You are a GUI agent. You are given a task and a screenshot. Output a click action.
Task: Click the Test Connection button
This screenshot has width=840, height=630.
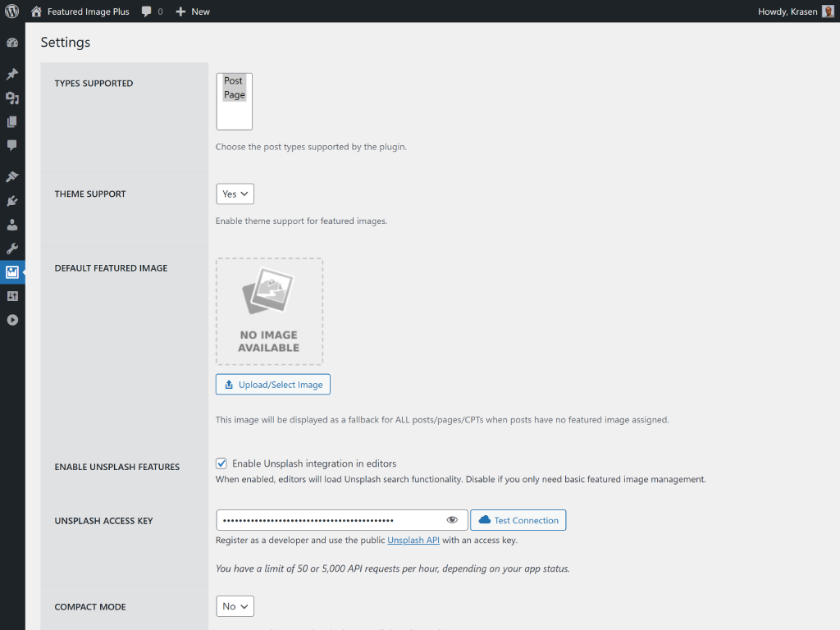tap(518, 519)
